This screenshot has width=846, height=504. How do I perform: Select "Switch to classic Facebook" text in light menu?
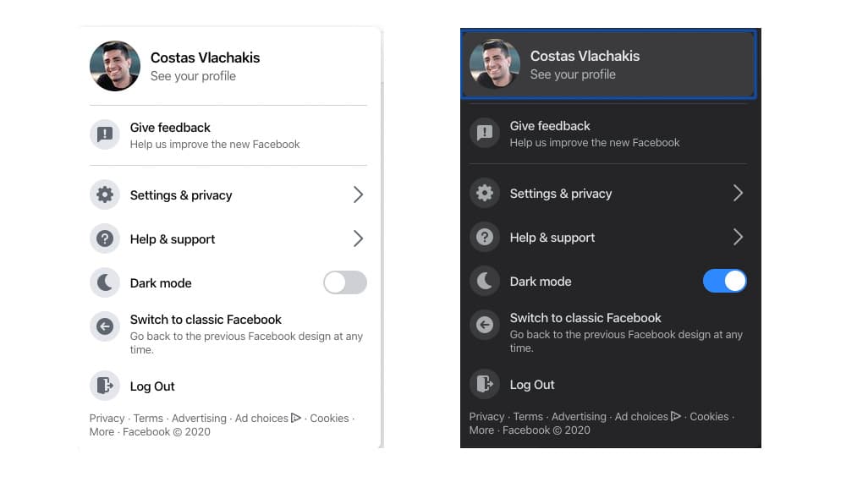[x=206, y=320]
